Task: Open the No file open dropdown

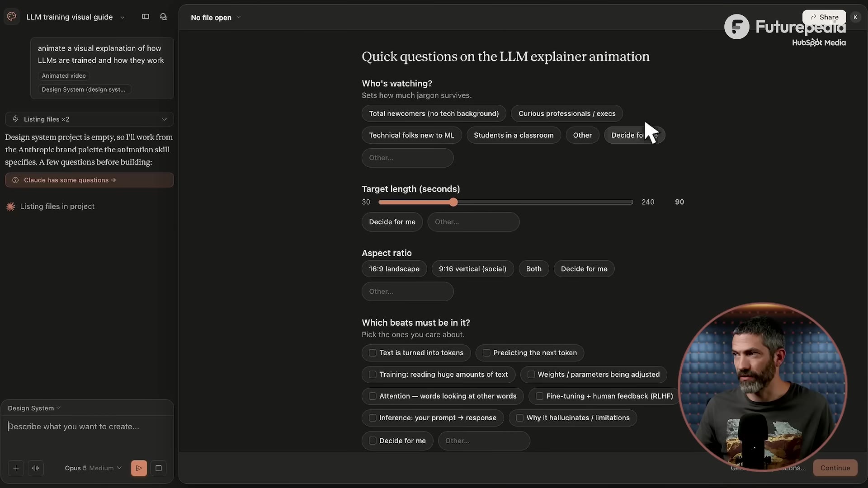Action: (216, 18)
